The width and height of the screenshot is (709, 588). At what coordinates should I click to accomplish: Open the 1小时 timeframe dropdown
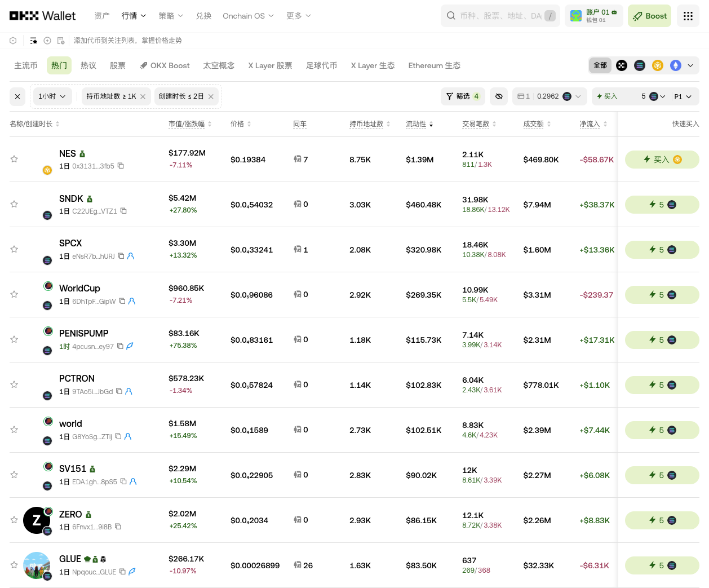52,96
